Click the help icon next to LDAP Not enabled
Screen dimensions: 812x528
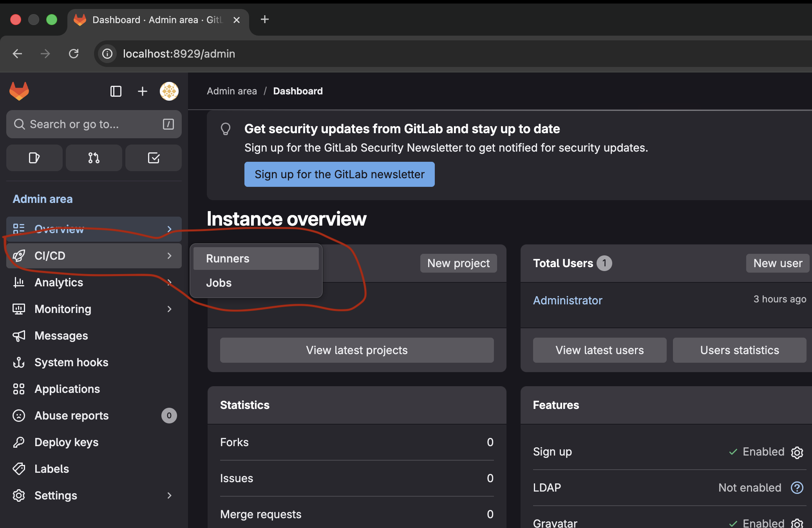pyautogui.click(x=798, y=488)
